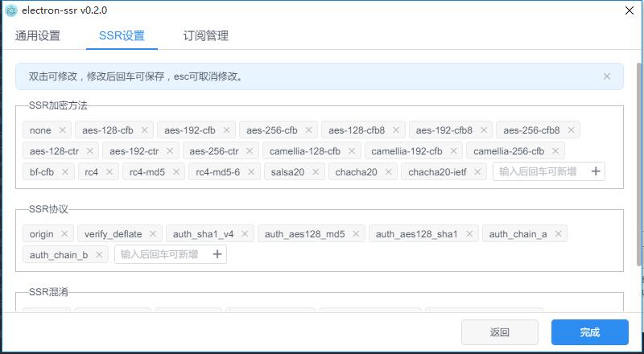Click the auth_sha1_v4 tag text

pos(204,234)
